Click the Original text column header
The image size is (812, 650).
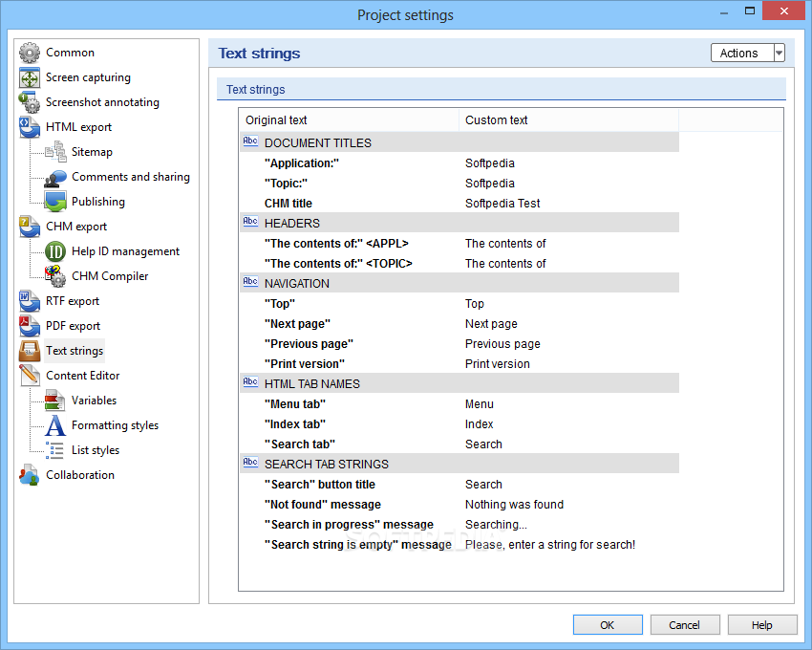[349, 120]
